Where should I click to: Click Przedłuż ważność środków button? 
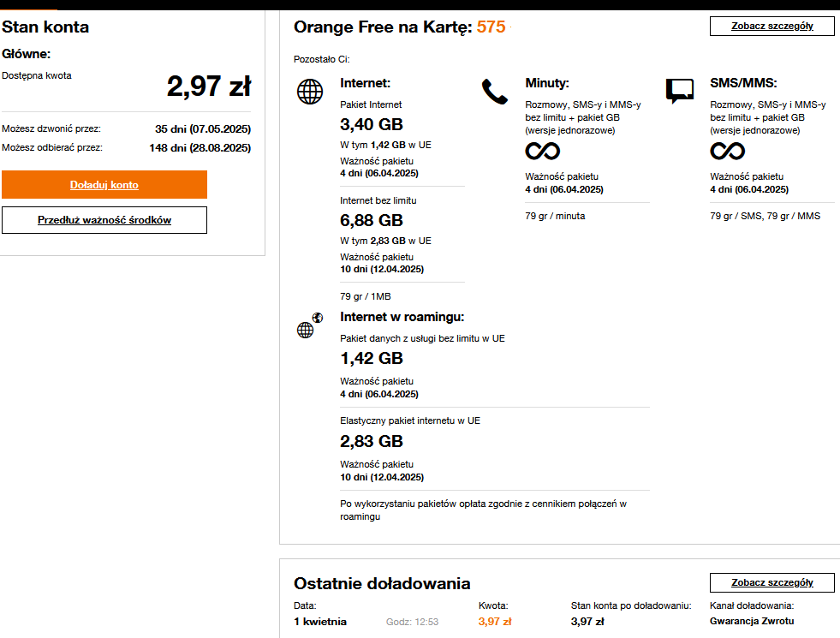click(104, 220)
